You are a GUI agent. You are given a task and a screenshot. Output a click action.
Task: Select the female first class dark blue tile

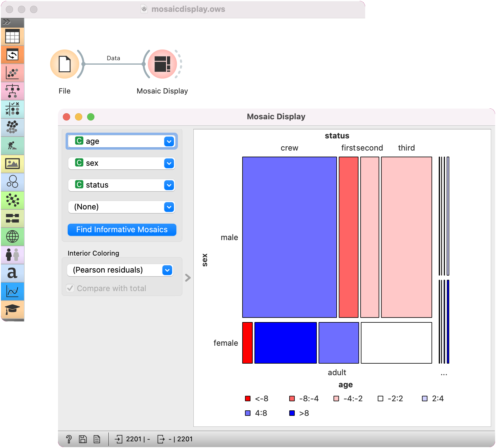click(x=286, y=343)
